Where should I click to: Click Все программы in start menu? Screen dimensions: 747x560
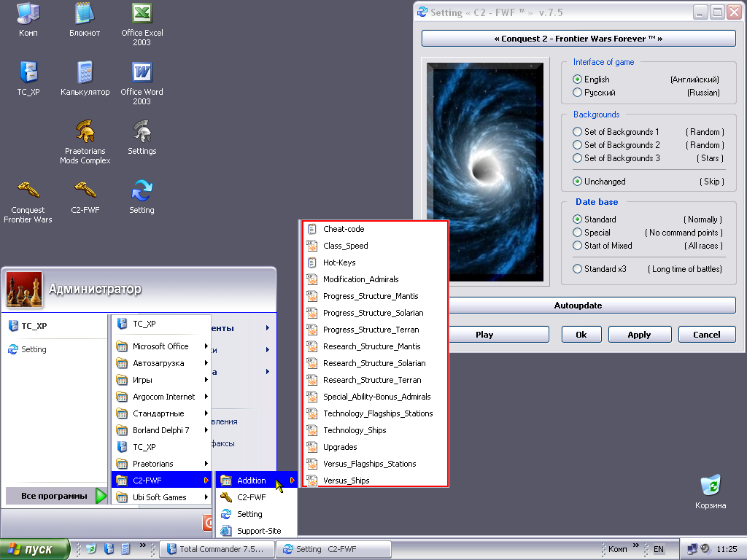tap(56, 496)
